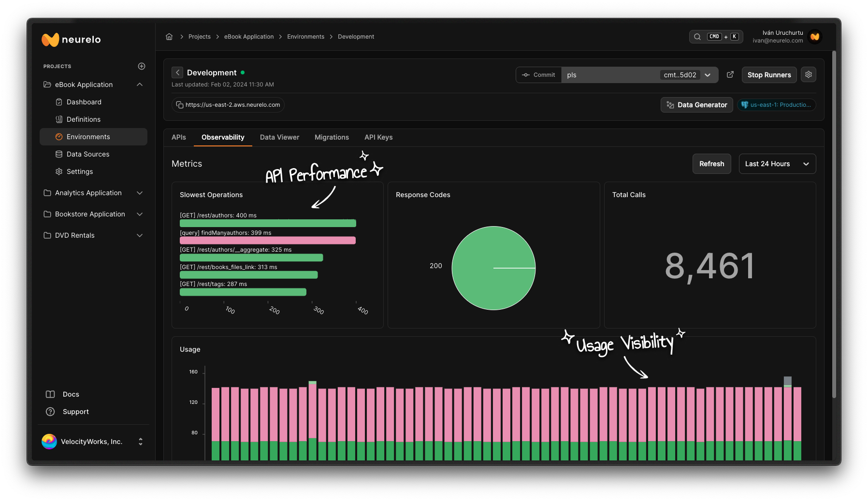Click the Stop Runners button

769,75
